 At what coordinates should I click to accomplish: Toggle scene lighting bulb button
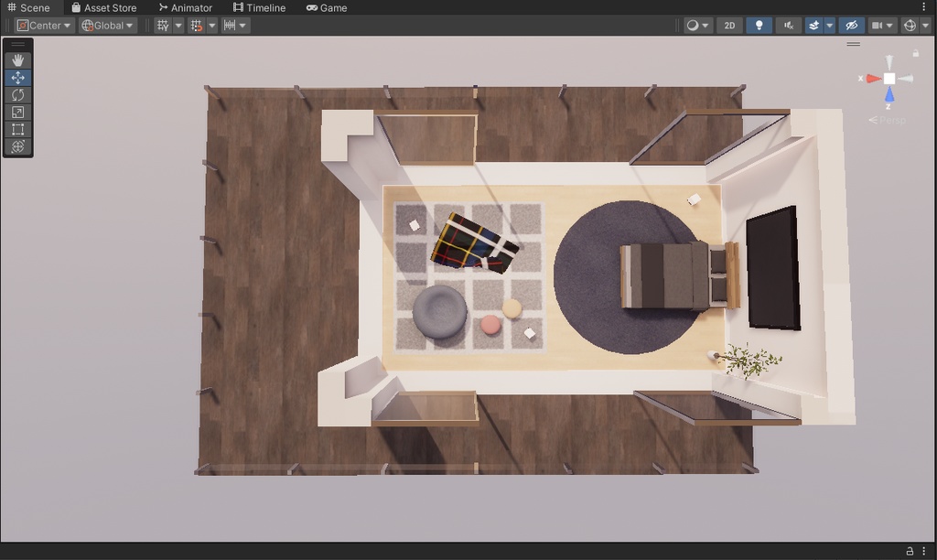[759, 26]
